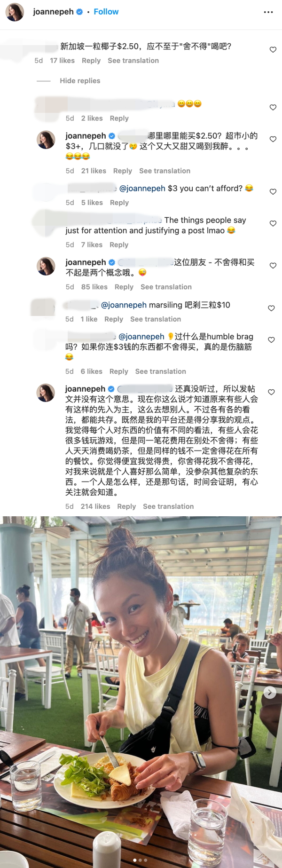Reply to the comment with 17 likes

point(91,61)
